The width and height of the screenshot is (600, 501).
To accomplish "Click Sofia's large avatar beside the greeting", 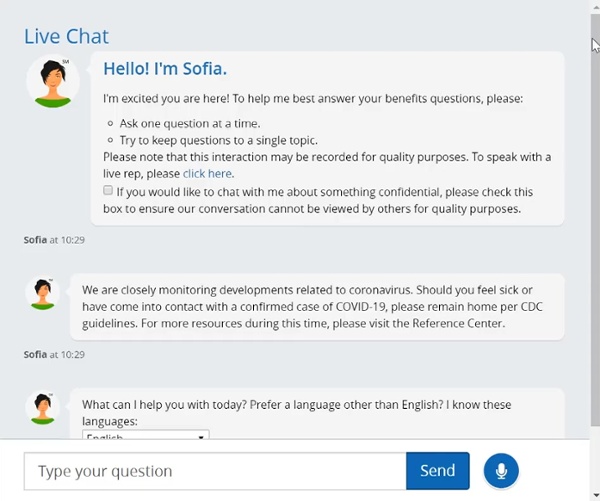I will pos(52,82).
